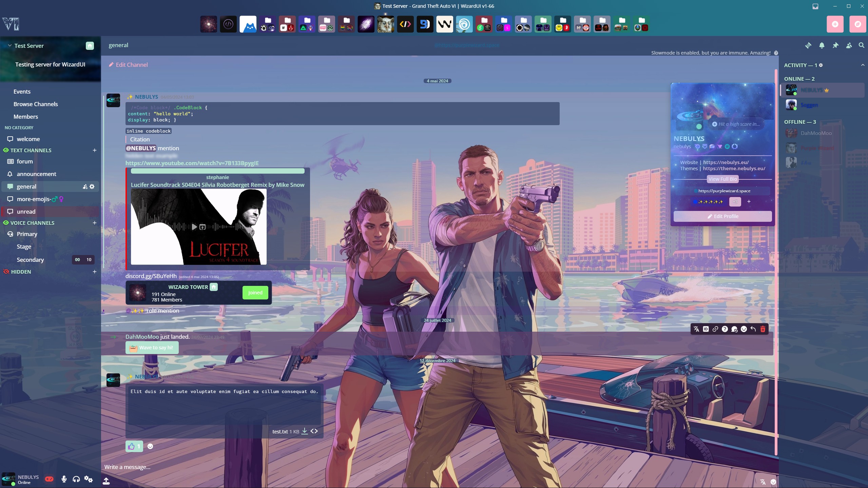
Task: Copy message link with chain icon
Action: [x=715, y=329]
